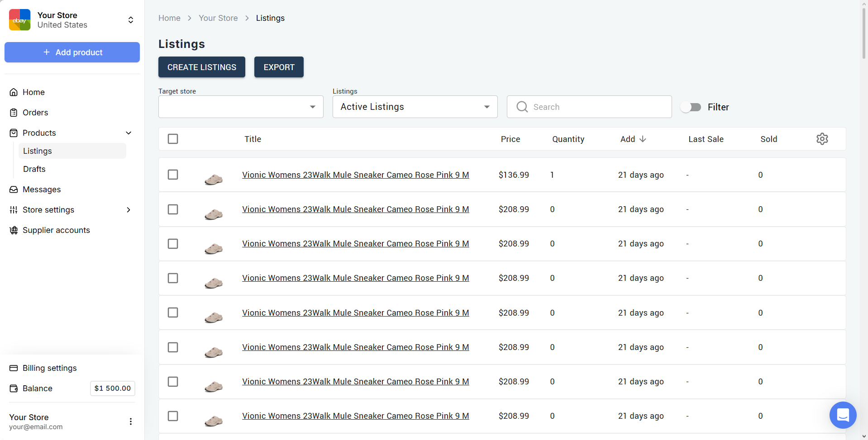Check the select-all checkbox in table header
This screenshot has height=440, width=868.
[x=173, y=139]
